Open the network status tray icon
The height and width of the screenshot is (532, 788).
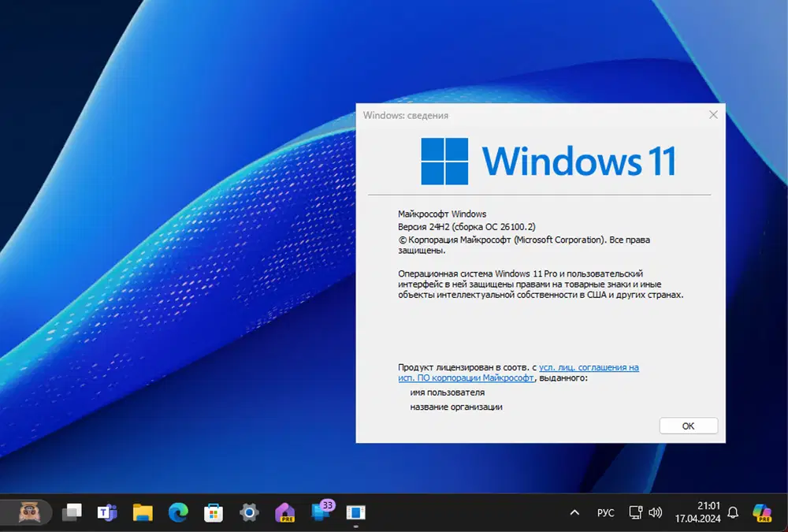point(636,512)
